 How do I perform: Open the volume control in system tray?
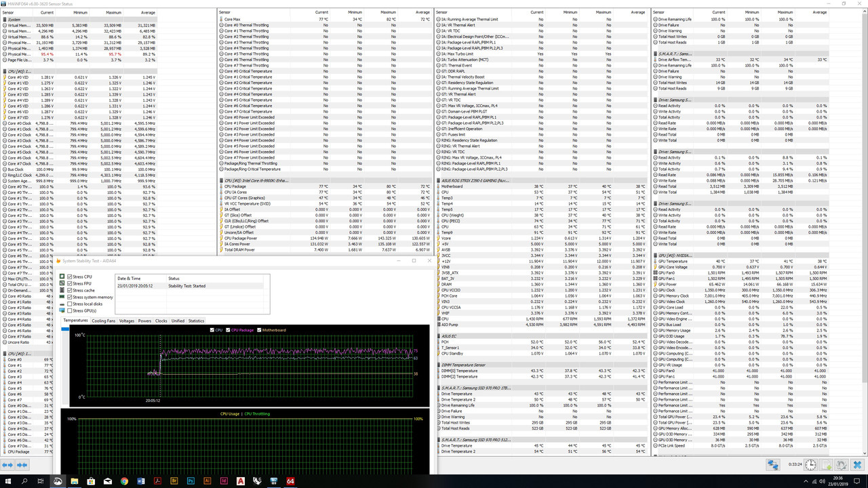pos(822,481)
